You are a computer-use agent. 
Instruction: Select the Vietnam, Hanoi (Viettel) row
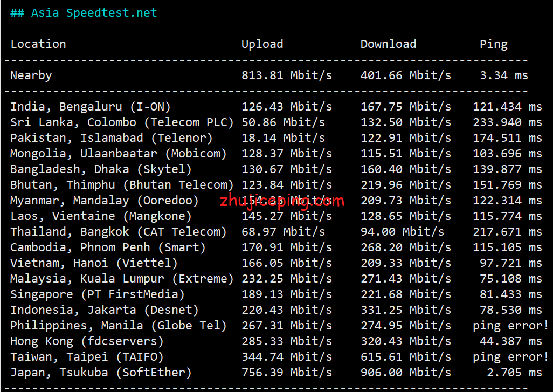pyautogui.click(x=94, y=263)
